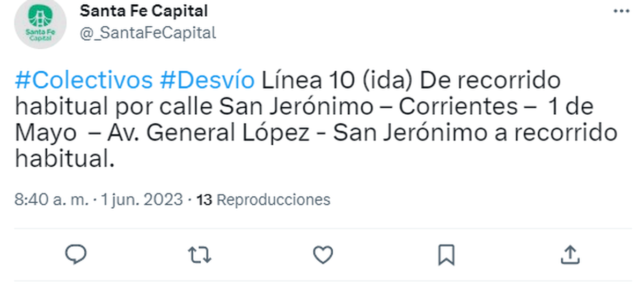This screenshot has height=288, width=644.
Task: Click the 8:40 a. m. timestamp
Action: (x=51, y=200)
